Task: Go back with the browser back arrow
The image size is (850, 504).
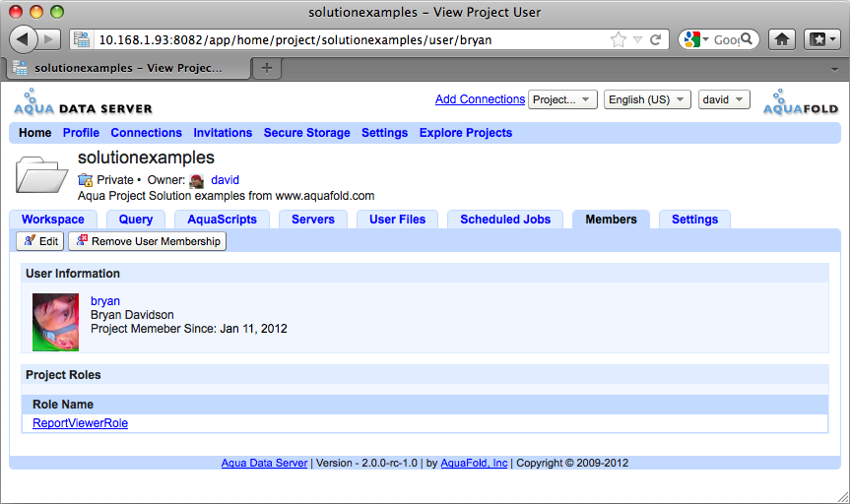Action: coord(24,39)
